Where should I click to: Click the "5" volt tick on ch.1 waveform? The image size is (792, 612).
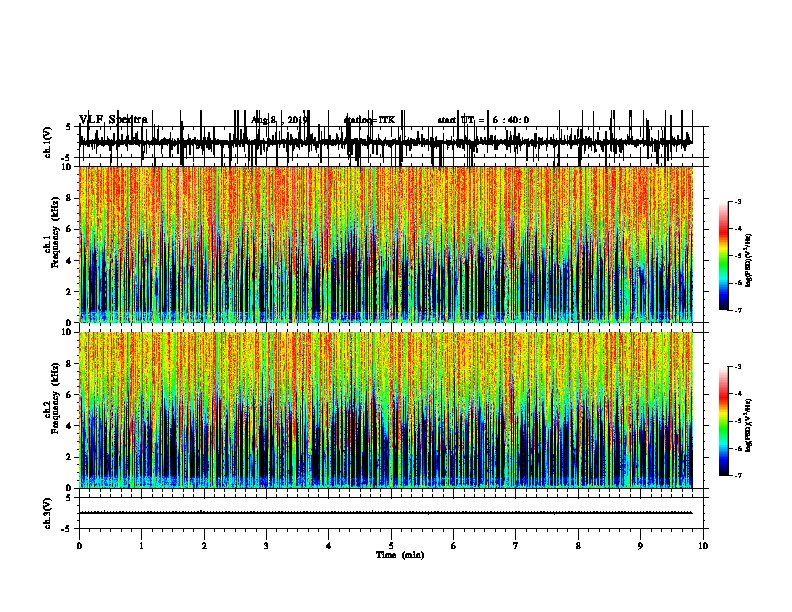click(68, 127)
